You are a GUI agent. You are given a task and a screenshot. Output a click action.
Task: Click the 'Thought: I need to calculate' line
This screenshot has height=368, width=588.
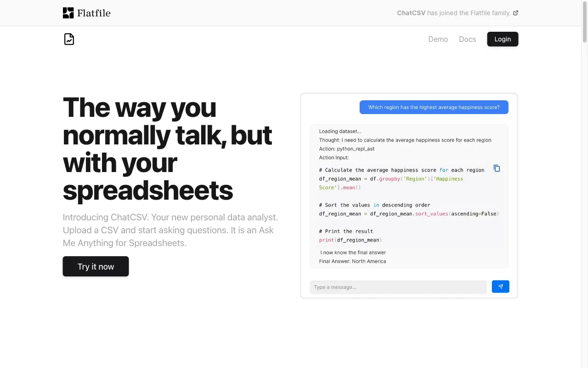405,140
